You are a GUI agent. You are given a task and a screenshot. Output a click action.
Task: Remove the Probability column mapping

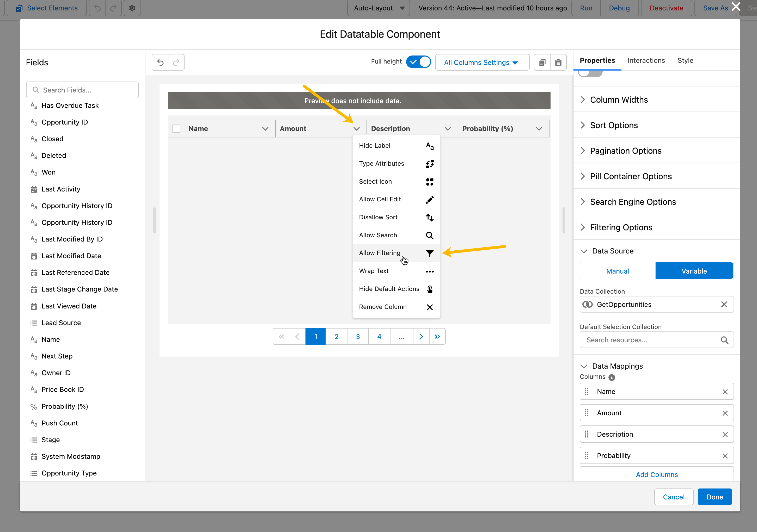[x=725, y=456]
